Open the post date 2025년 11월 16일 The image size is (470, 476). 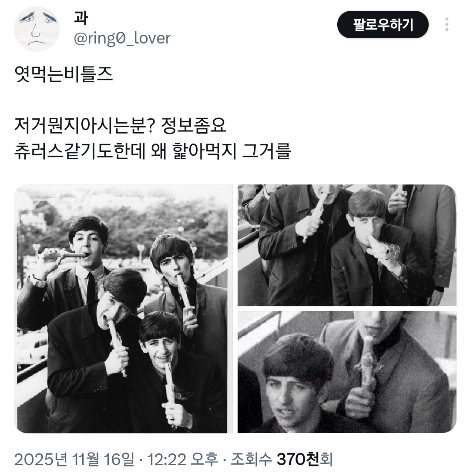click(74, 459)
